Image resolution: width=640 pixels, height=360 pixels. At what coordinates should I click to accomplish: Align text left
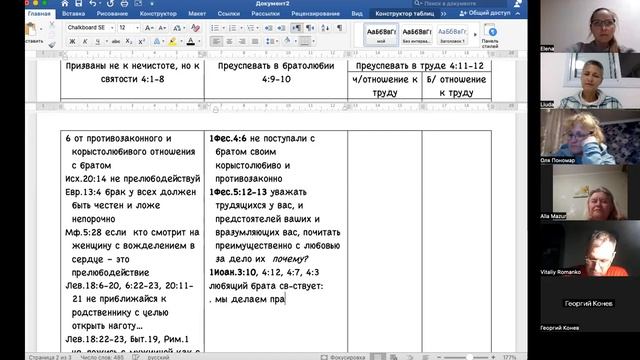pos(216,41)
